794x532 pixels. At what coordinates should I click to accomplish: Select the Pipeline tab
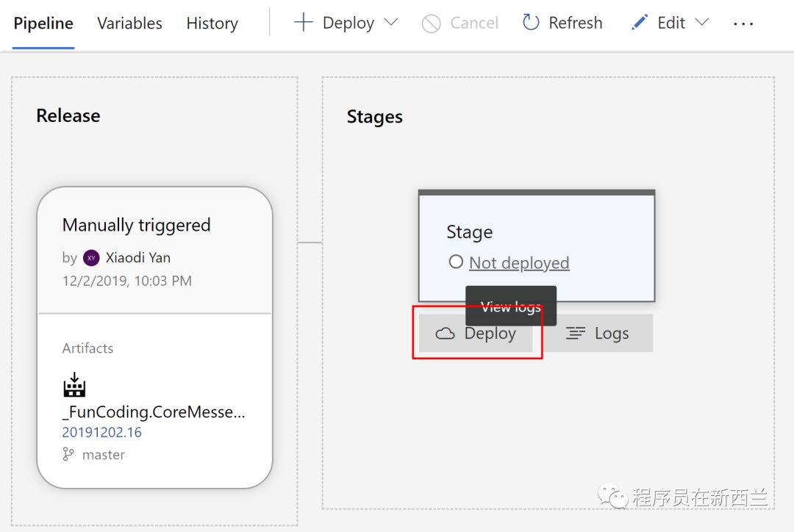click(x=43, y=24)
